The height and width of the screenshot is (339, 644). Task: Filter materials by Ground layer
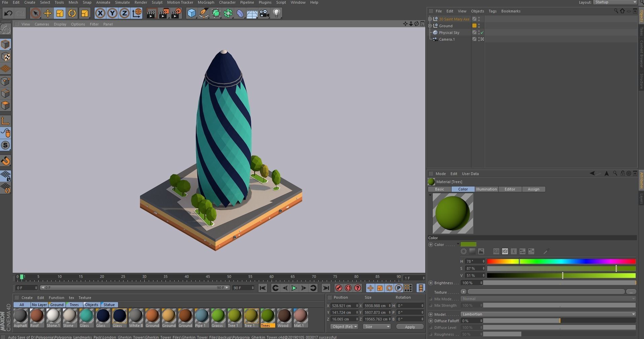(x=57, y=305)
